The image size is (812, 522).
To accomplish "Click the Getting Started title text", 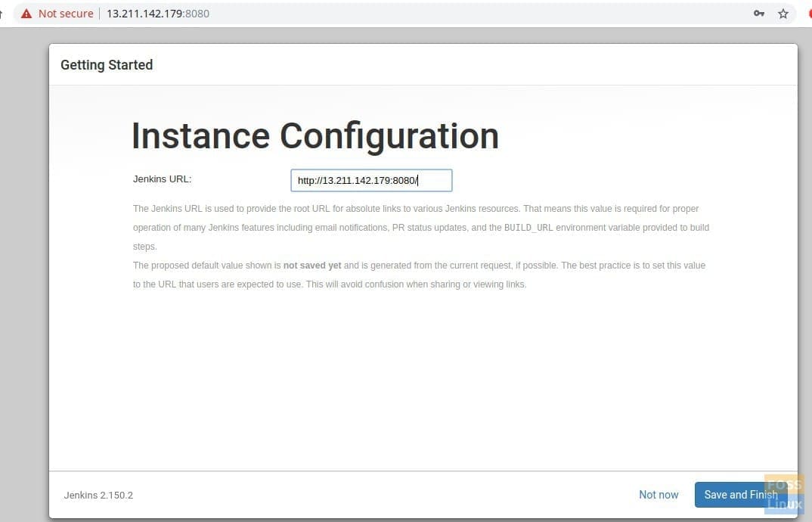I will [107, 65].
